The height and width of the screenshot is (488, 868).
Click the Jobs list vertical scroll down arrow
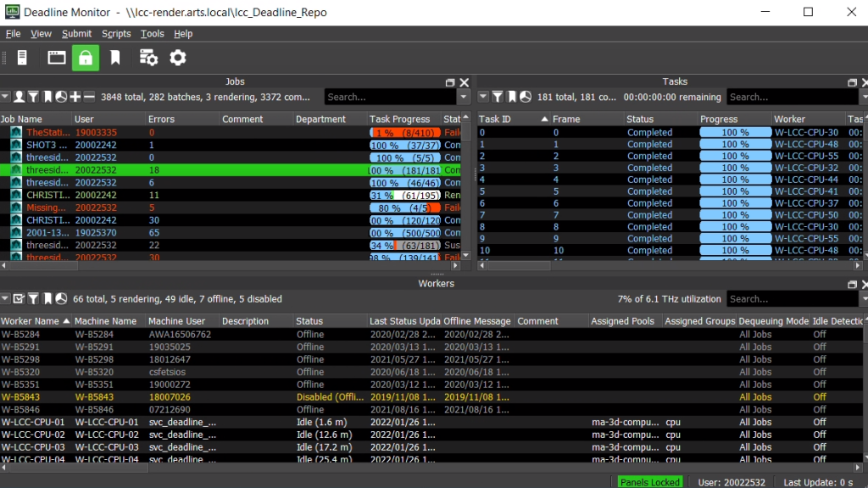coord(465,255)
